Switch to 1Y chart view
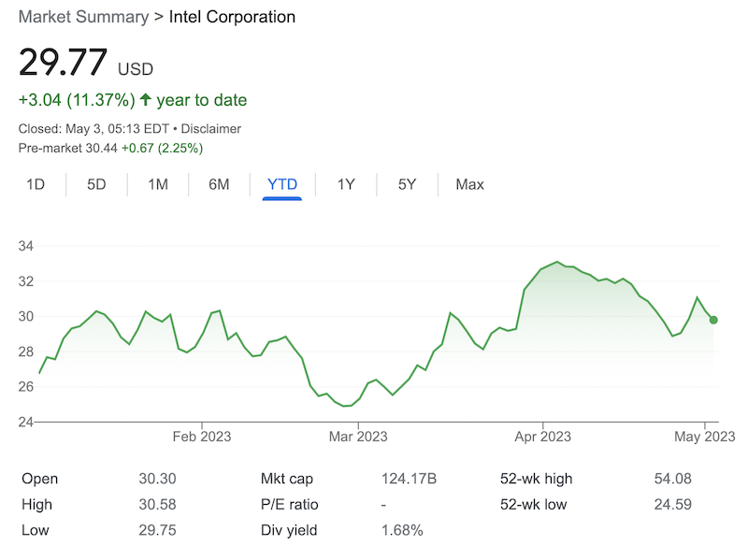This screenshot has width=748, height=560. point(346,184)
